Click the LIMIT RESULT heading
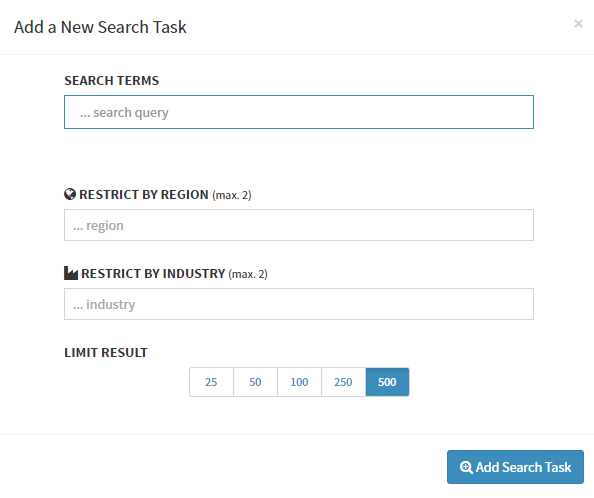The height and width of the screenshot is (498, 594). (x=106, y=353)
